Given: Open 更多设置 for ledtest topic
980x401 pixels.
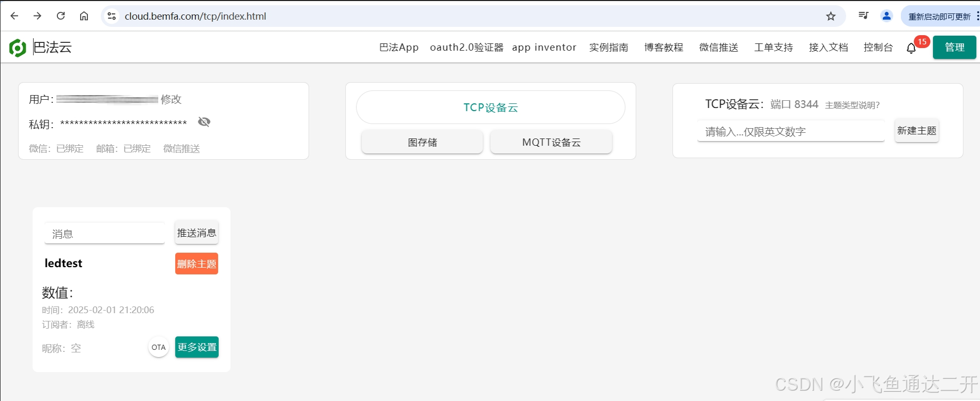Looking at the screenshot, I should click(197, 347).
